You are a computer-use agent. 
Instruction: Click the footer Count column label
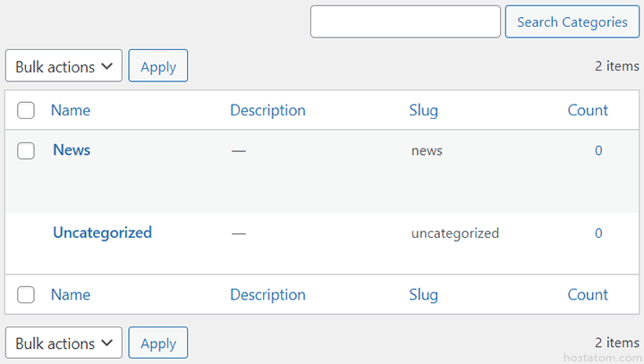[x=588, y=294]
